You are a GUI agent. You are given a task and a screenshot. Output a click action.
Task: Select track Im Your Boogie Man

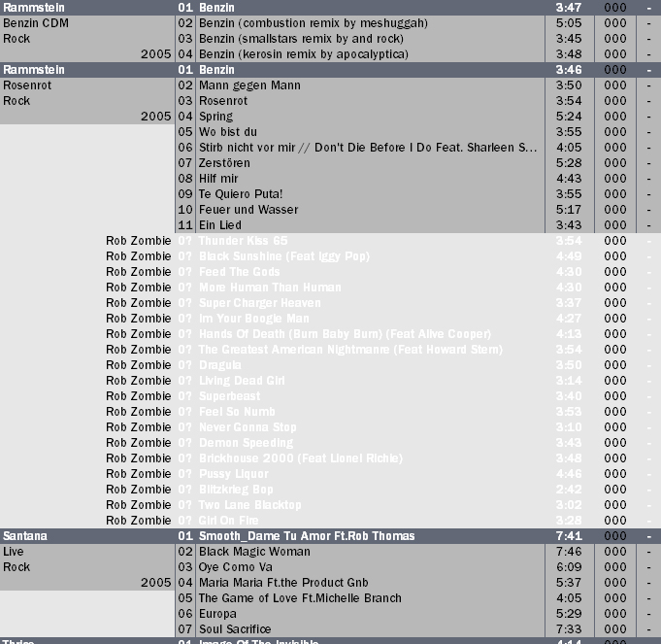pyautogui.click(x=253, y=319)
